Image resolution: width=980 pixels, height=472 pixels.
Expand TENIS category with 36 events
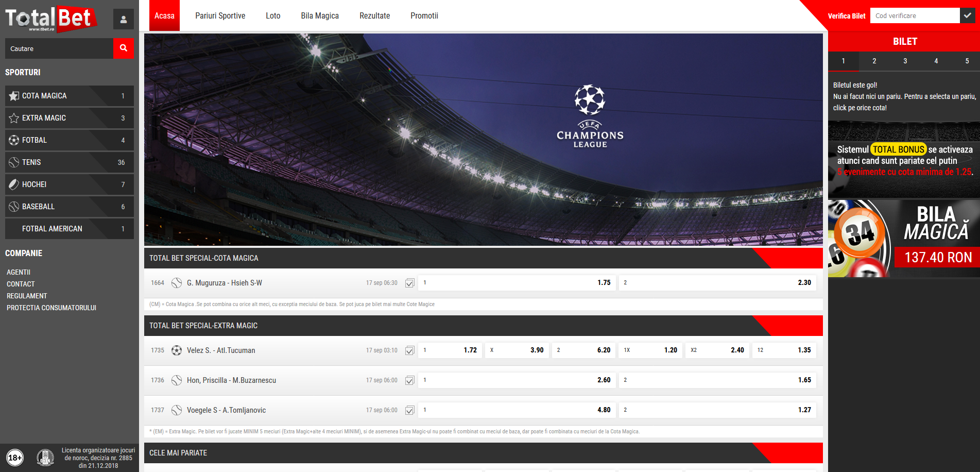pyautogui.click(x=70, y=162)
